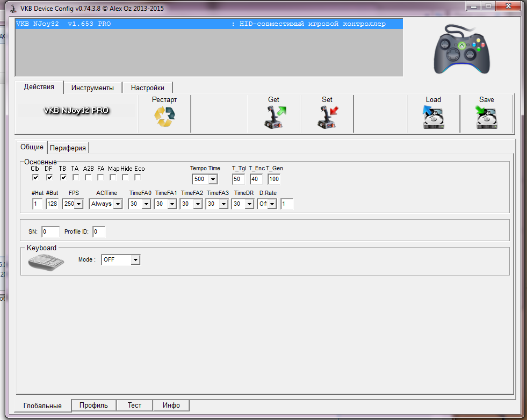Minimize the VKB Device Config window
Image resolution: width=527 pixels, height=420 pixels.
(474, 6)
